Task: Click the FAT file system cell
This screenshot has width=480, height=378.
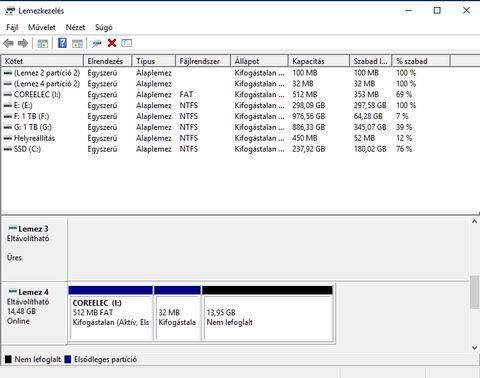Action: [186, 95]
